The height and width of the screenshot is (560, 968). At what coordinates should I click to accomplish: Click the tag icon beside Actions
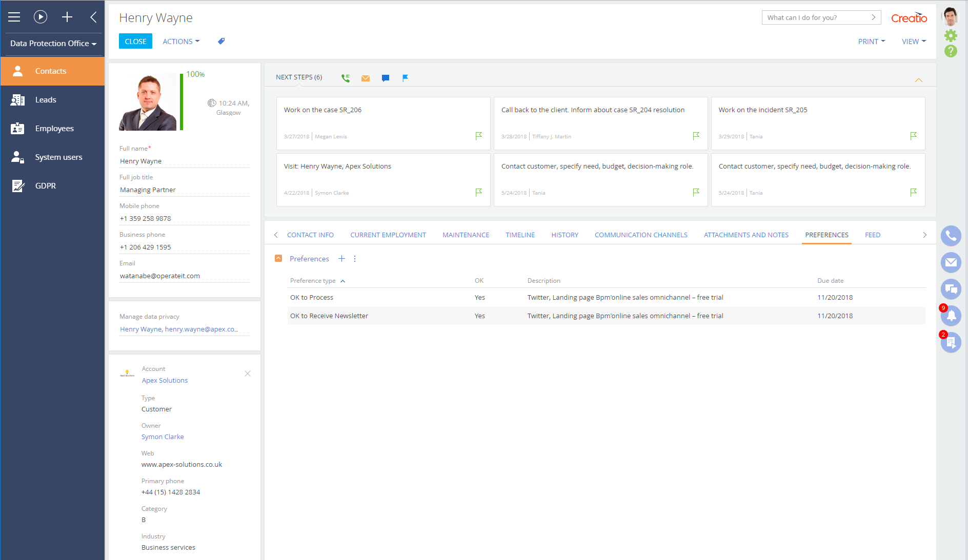pyautogui.click(x=221, y=42)
